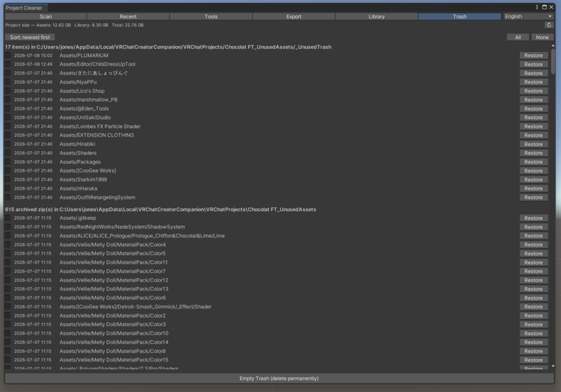Screen dimensions: 561x392
Task: Restore Assets/Editor/ChibiDressUpTool
Action: [534, 65]
